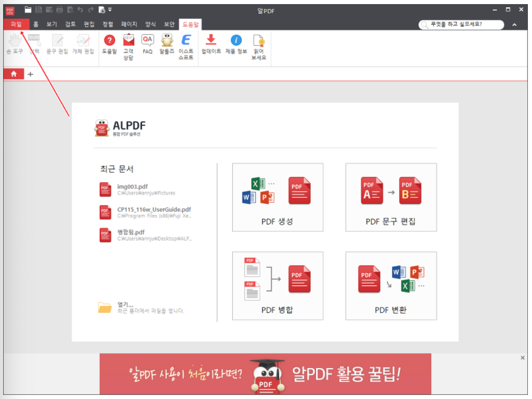Select the 페이지 ribbon tab

point(129,24)
